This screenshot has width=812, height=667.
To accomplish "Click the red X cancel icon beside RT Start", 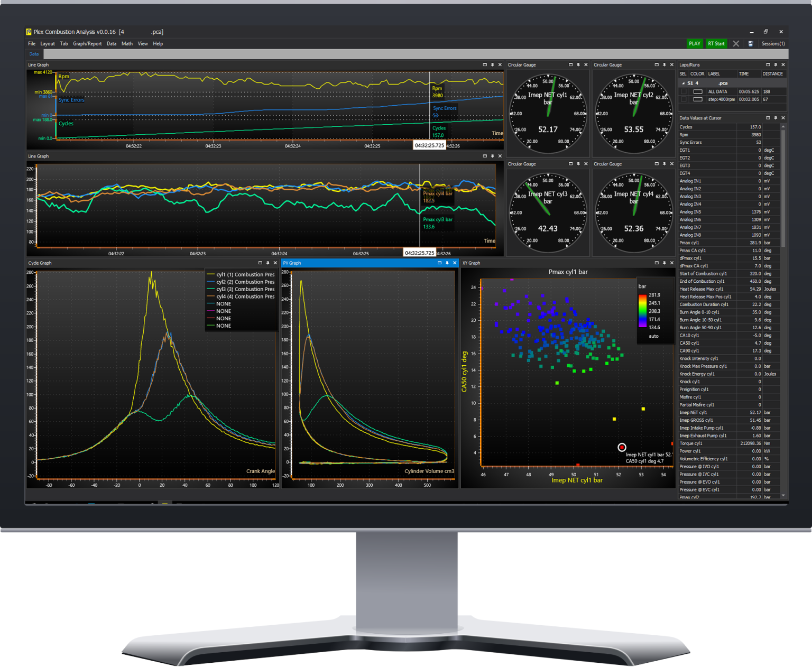I will point(736,43).
